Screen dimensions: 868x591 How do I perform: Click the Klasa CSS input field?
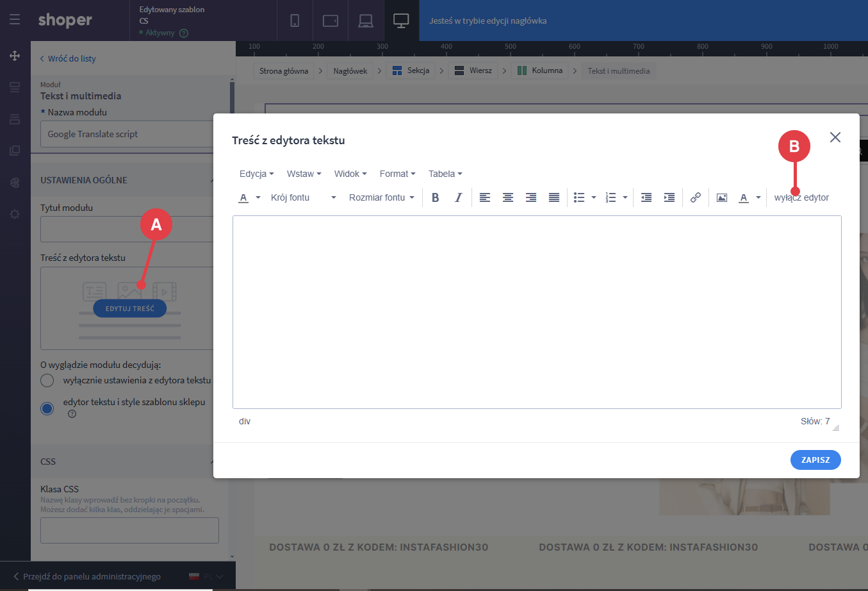[x=129, y=531]
